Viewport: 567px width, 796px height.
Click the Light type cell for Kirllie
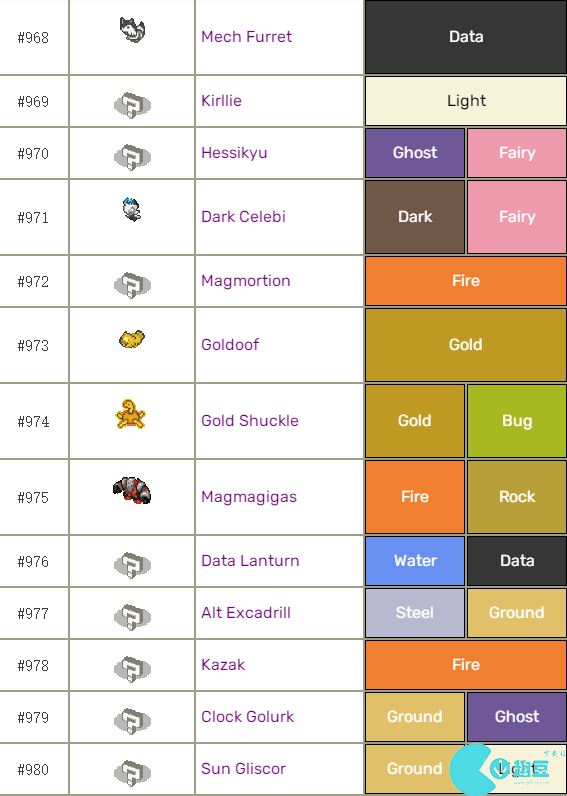[x=466, y=101]
